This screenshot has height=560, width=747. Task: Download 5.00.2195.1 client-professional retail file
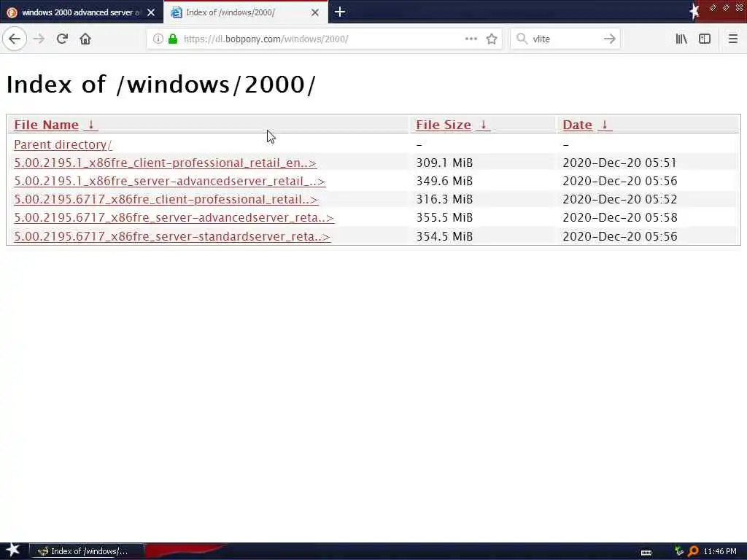pos(166,163)
